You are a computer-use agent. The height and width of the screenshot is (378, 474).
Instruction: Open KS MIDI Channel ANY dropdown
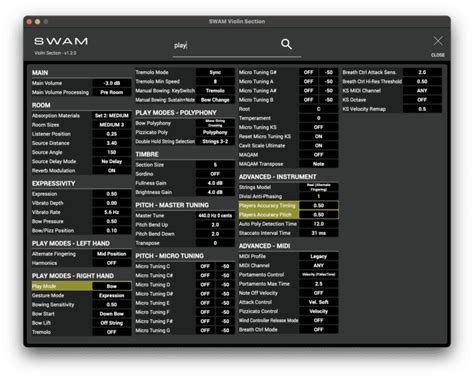(x=422, y=91)
